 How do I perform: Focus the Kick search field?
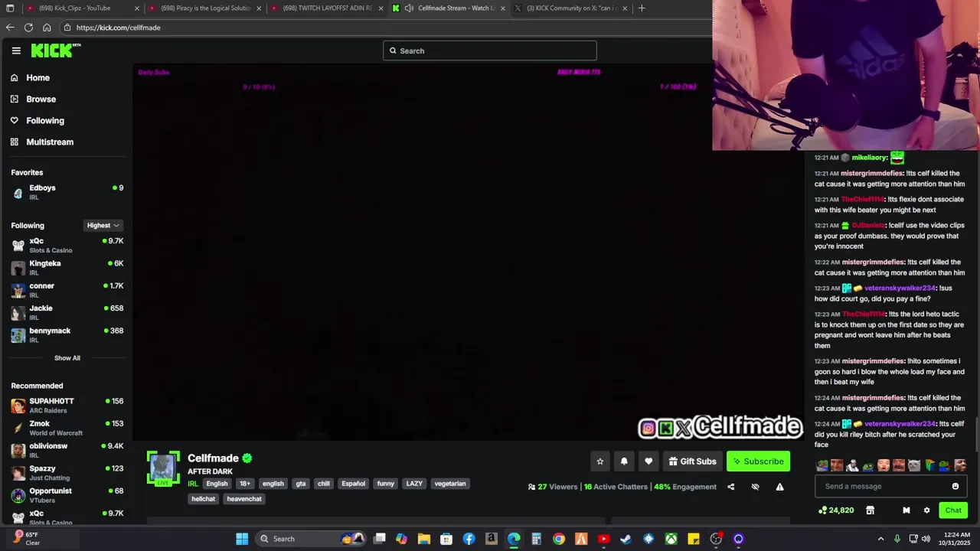[489, 51]
